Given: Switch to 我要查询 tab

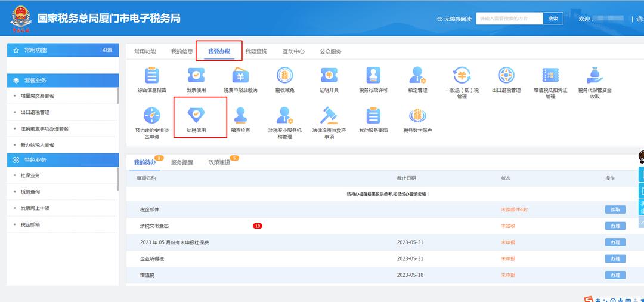Looking at the screenshot, I should [256, 51].
